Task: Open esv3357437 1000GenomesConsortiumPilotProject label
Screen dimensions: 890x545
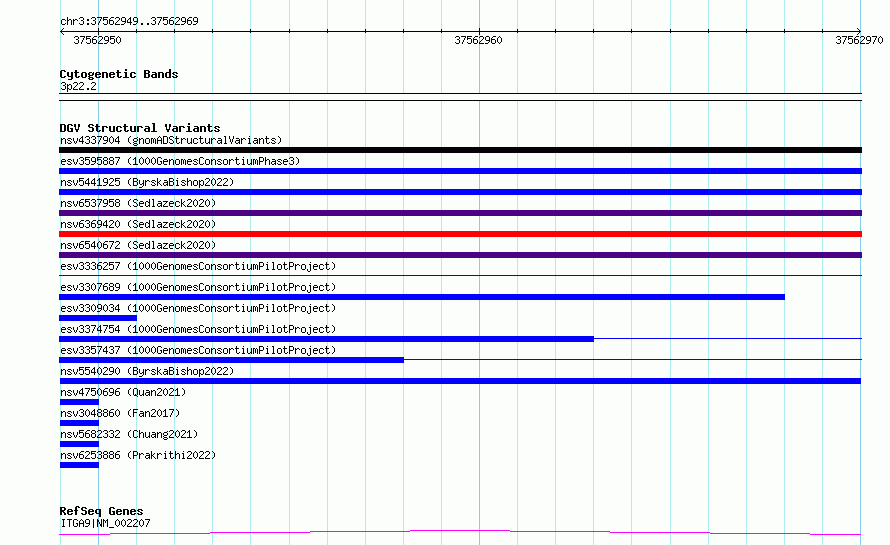Action: (x=198, y=350)
